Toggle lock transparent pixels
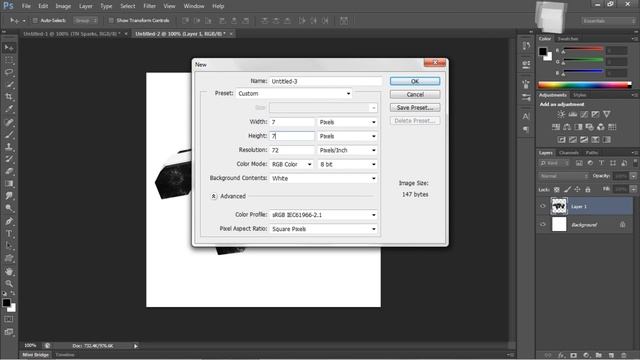Screen dimensions: 640x360 click(x=556, y=190)
